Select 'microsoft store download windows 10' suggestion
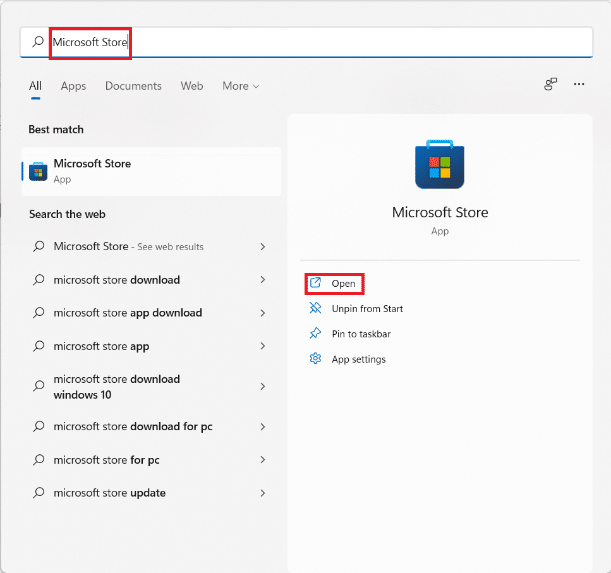This screenshot has width=611, height=573. 117,387
